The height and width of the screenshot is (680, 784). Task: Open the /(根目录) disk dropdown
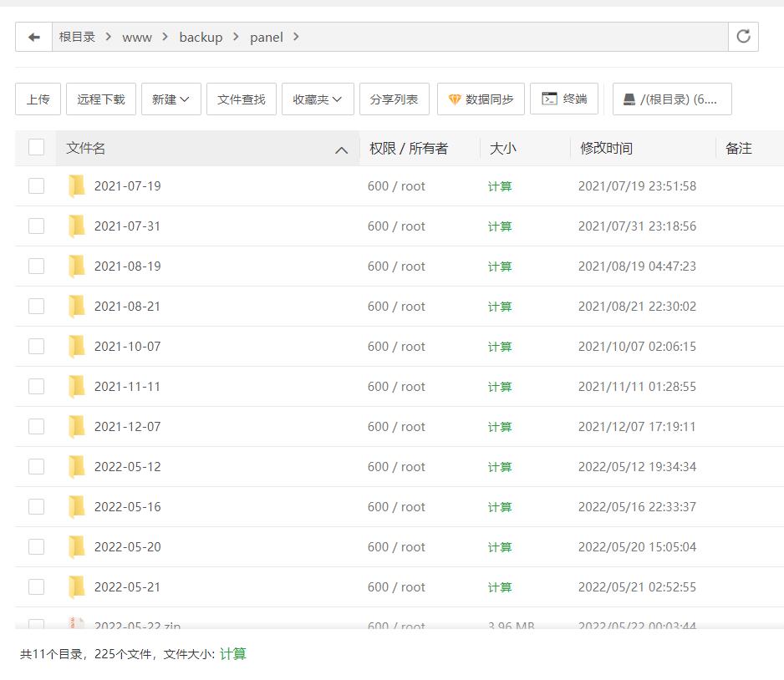click(x=672, y=99)
